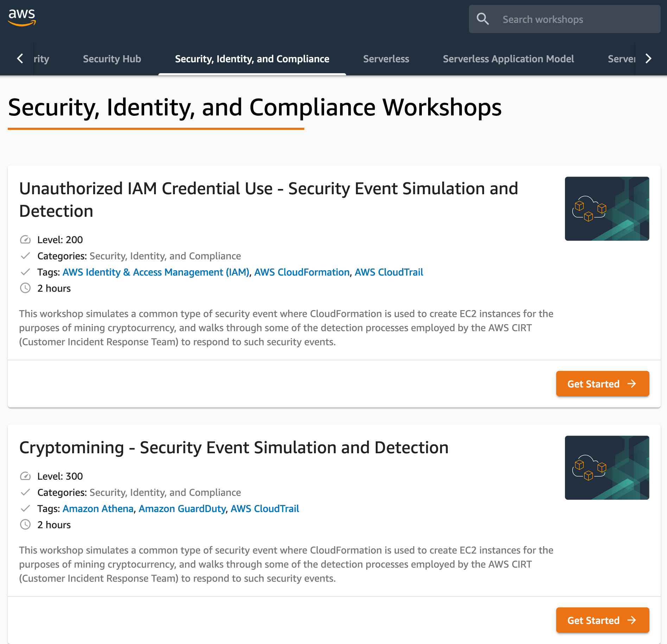
Task: Click the Unauthorized IAM workshop thumbnail
Action: (x=607, y=209)
